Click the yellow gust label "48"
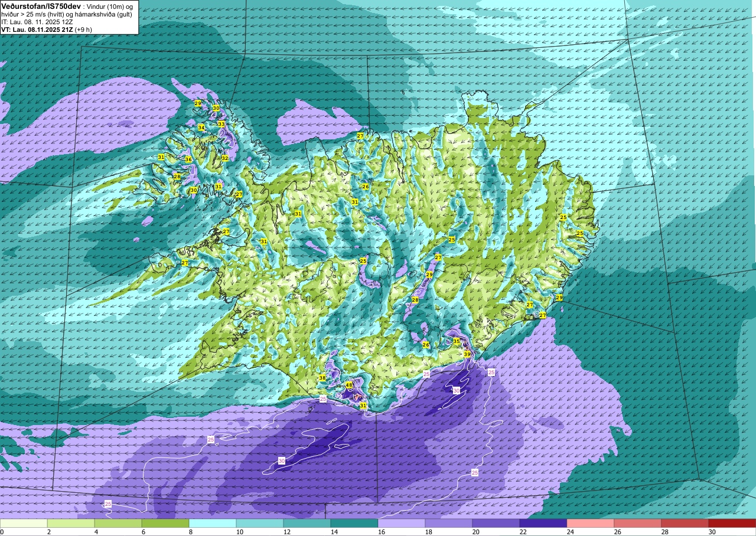Viewport: 756px width, 536px height. click(349, 385)
